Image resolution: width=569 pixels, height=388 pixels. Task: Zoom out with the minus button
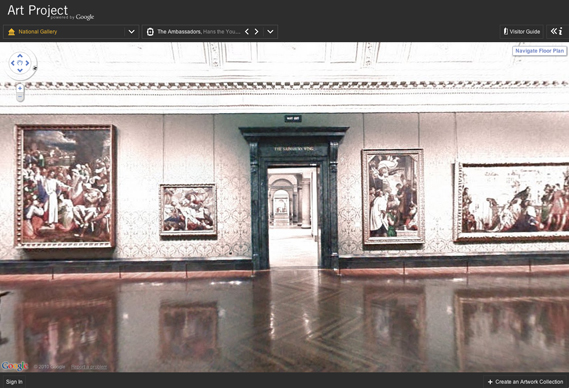click(20, 97)
